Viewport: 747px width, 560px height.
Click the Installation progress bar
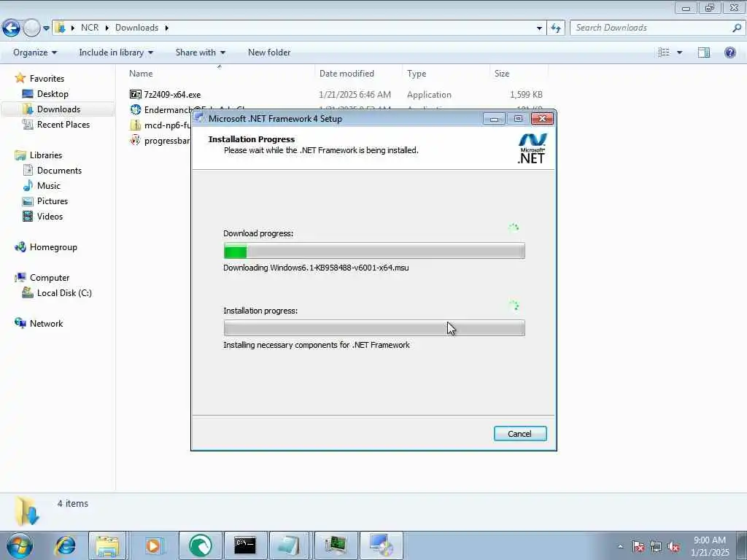point(374,327)
